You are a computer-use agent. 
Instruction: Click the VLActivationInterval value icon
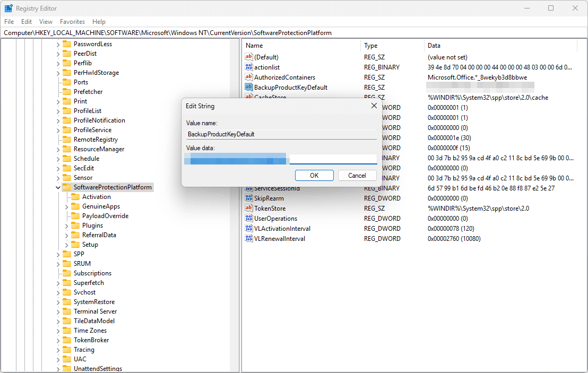click(x=249, y=229)
